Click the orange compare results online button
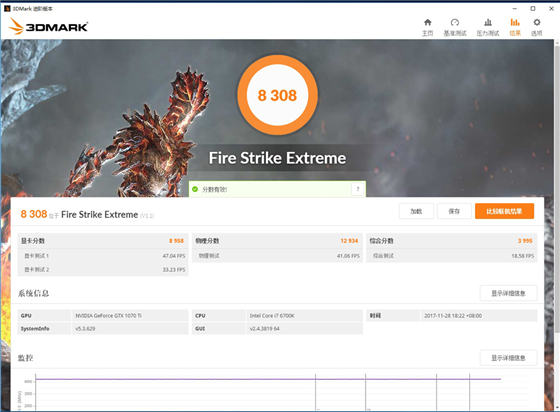The width and height of the screenshot is (560, 412). (x=504, y=211)
